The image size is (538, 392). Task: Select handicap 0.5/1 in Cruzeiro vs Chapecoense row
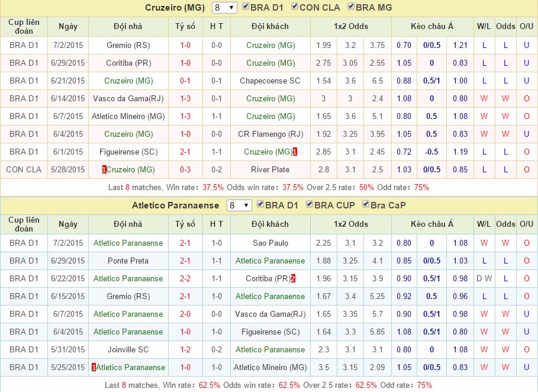pos(431,81)
